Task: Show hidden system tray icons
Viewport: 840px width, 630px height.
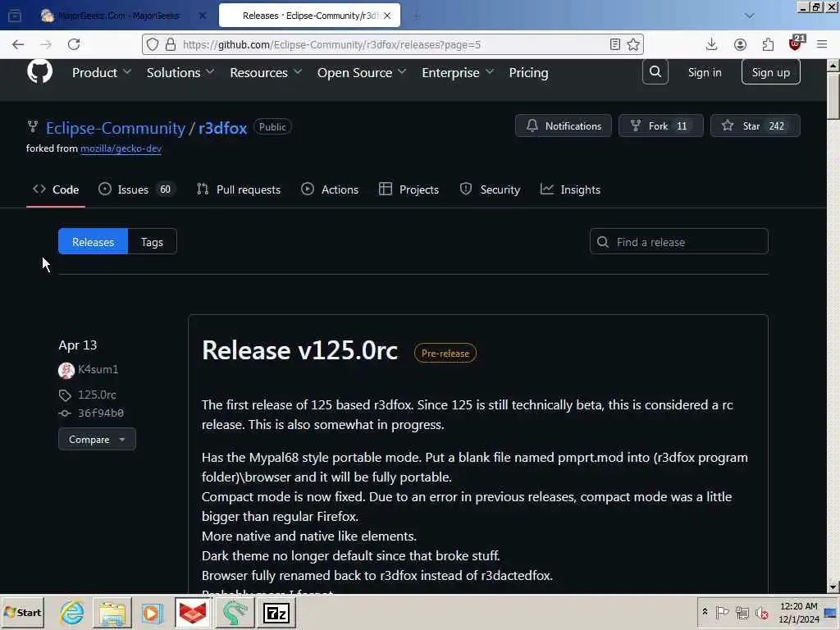Action: pos(705,612)
